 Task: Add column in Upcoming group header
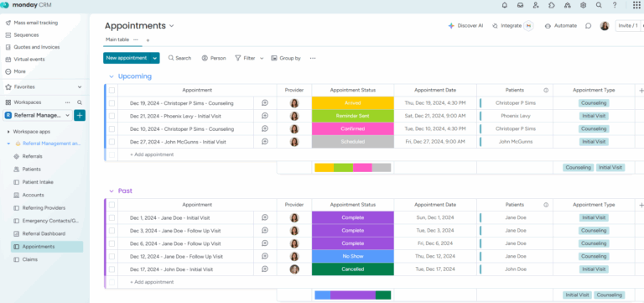pyautogui.click(x=641, y=90)
